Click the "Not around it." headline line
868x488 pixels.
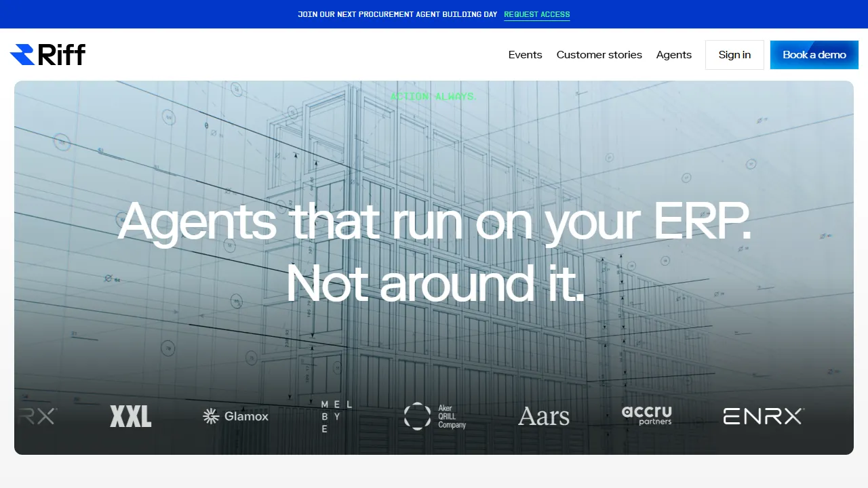[435, 282]
